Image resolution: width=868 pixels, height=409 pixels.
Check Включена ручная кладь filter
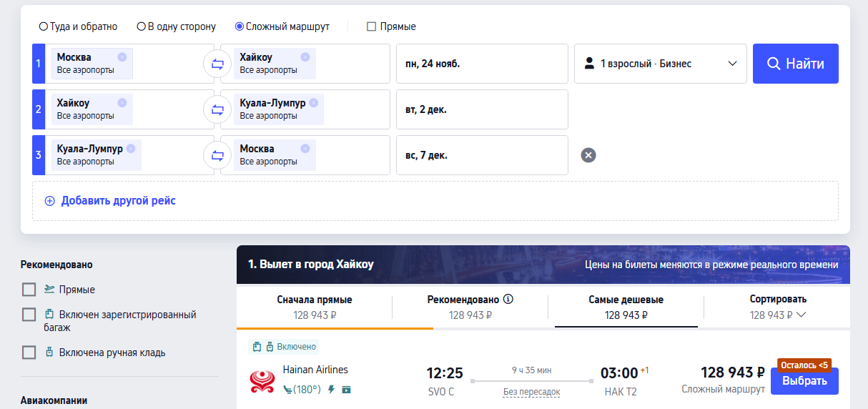point(29,353)
